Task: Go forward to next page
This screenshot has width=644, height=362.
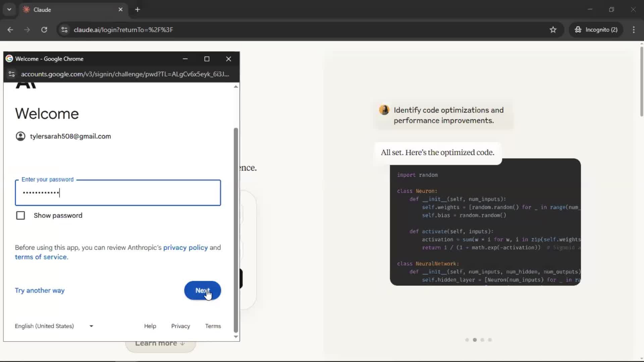Action: pos(27,29)
